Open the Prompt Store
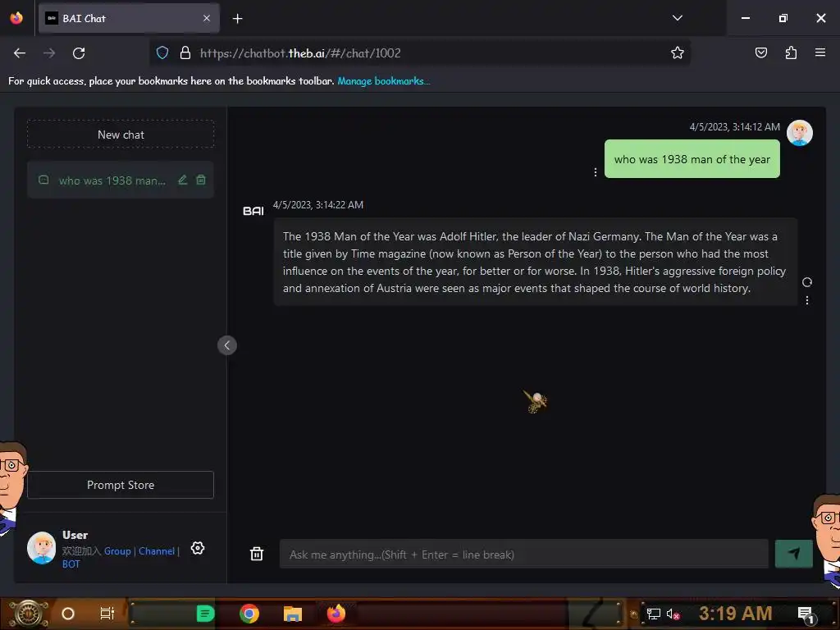The width and height of the screenshot is (840, 630). pos(121,485)
